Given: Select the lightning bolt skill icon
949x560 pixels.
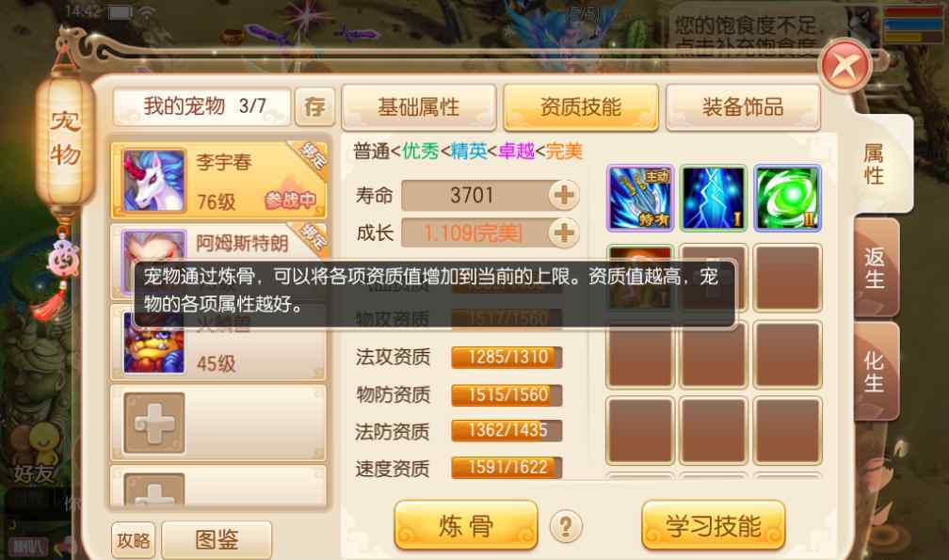Looking at the screenshot, I should point(714,199).
